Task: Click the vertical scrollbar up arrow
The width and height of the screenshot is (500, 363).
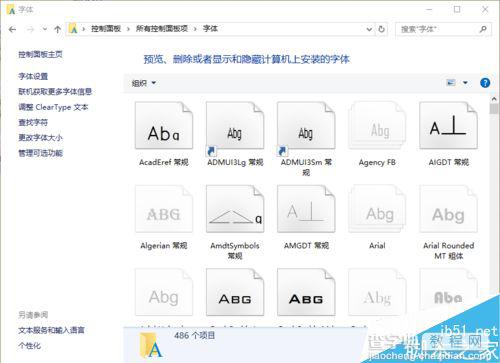Action: point(494,99)
